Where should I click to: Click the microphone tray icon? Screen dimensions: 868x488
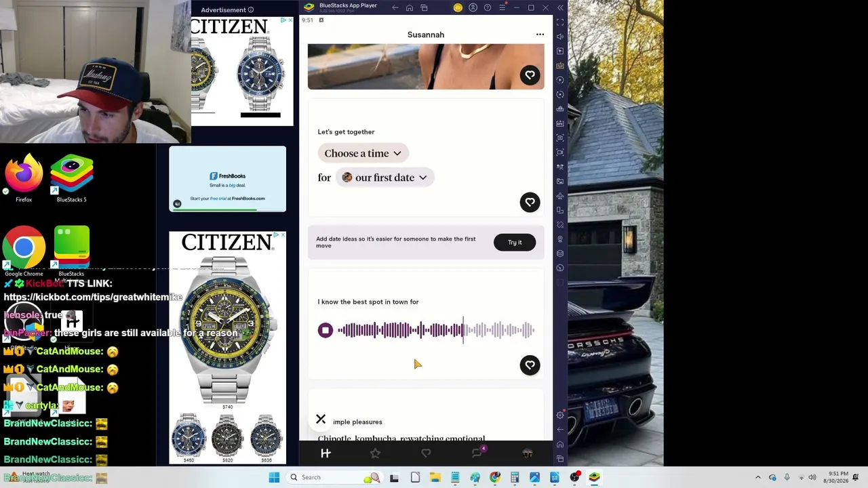[787, 477]
